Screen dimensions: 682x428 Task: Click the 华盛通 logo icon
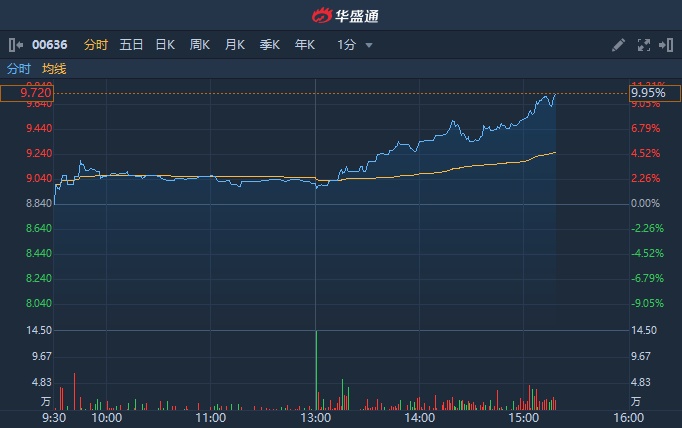321,15
